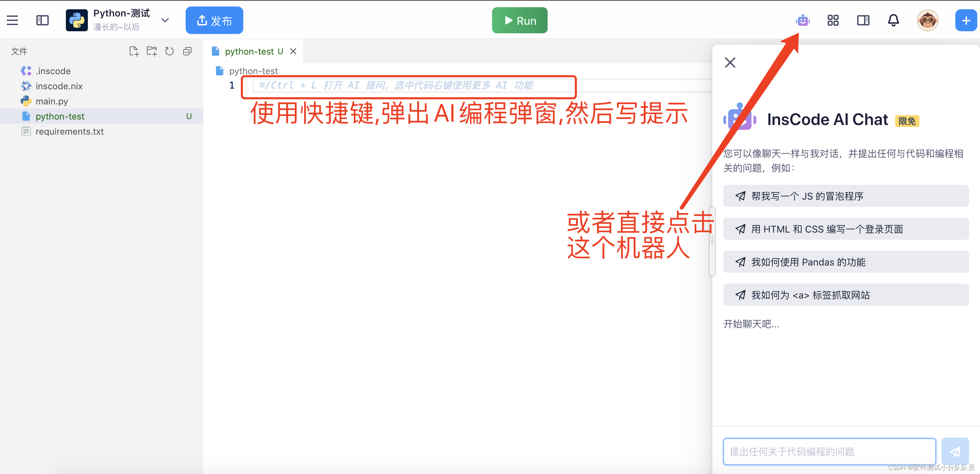Open the notifications bell
The width and height of the screenshot is (980, 474).
click(x=893, y=20)
